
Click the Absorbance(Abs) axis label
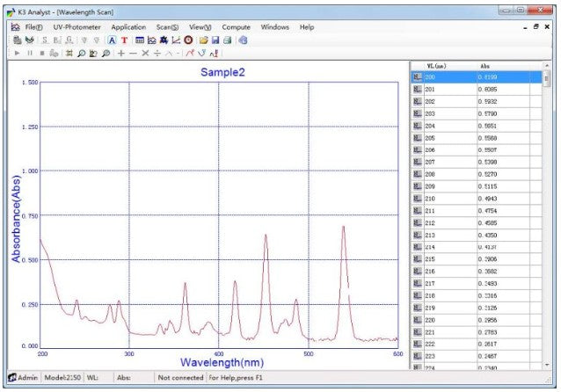[16, 219]
